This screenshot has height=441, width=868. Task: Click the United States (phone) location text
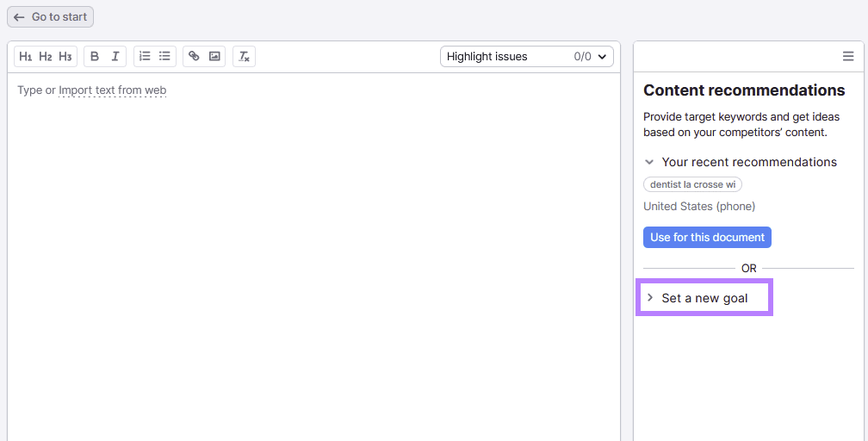pyautogui.click(x=698, y=207)
